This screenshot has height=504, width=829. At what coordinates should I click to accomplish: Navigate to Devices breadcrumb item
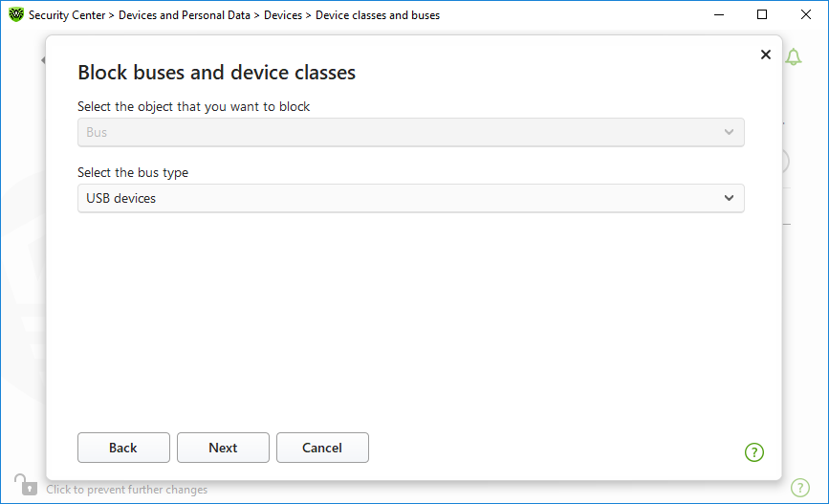283,15
